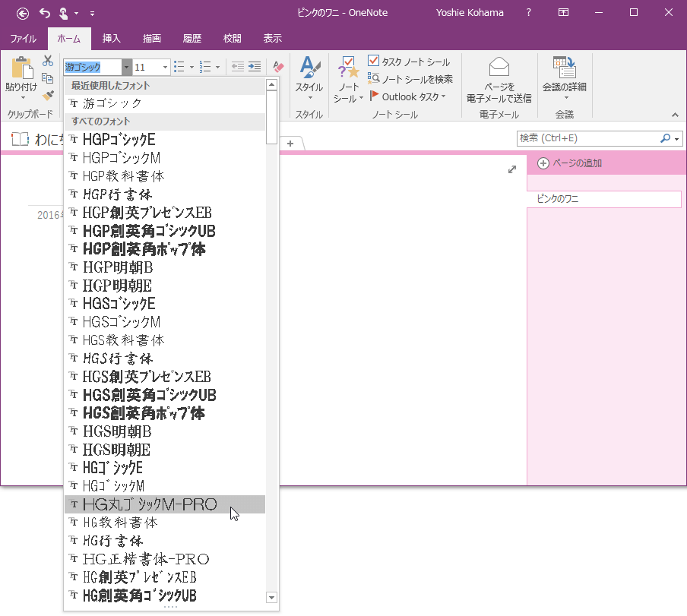Image resolution: width=687 pixels, height=616 pixels.
Task: Open bullet list style dropdown arrow
Action: pyautogui.click(x=192, y=67)
